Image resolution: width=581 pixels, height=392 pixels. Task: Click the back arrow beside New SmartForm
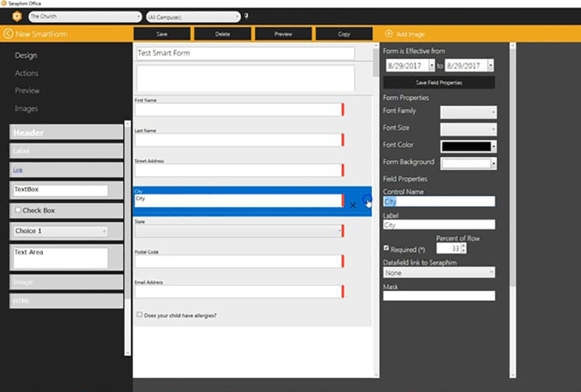(8, 33)
